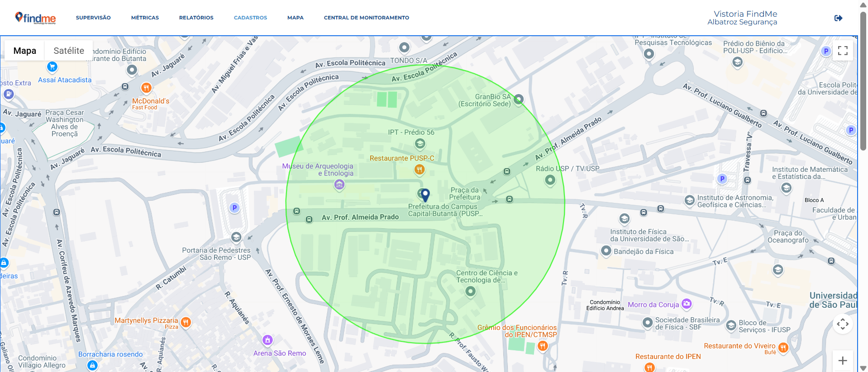
Task: Click Instituto de Física marker
Action: click(x=625, y=219)
